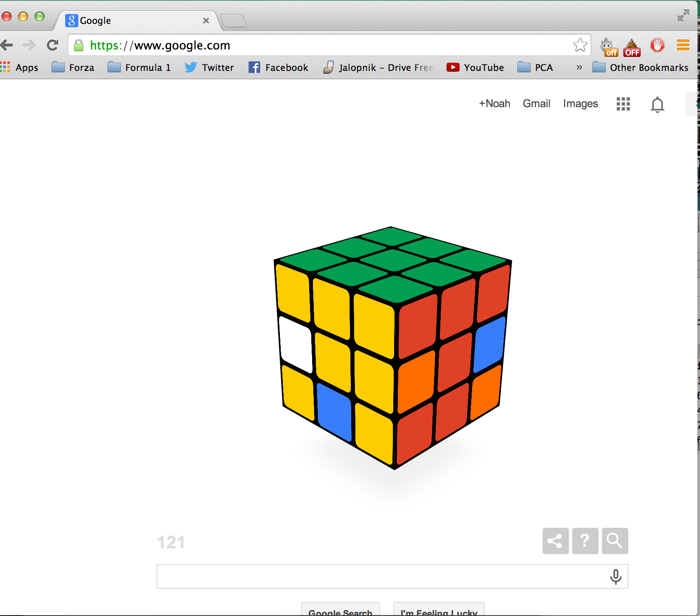Click the +Noah profile link

tap(494, 103)
